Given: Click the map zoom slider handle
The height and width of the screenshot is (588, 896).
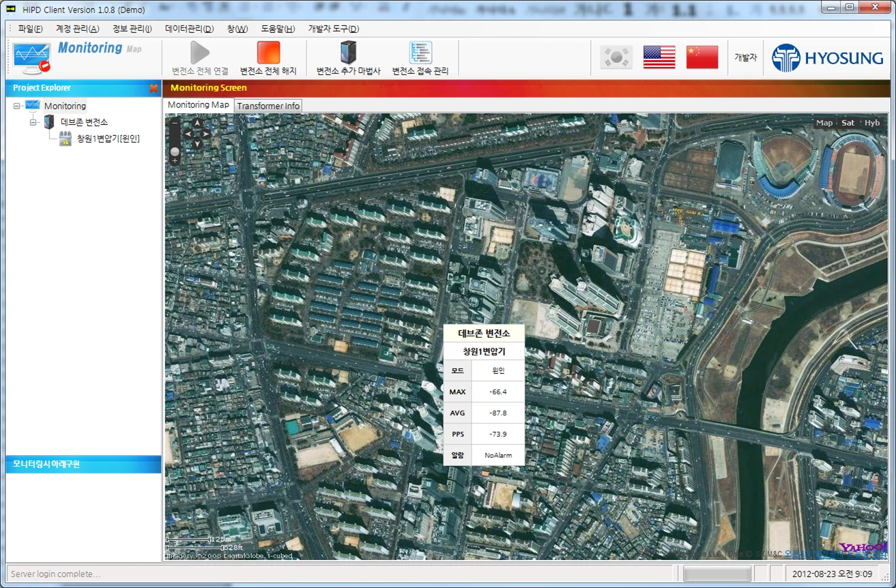Looking at the screenshot, I should (x=175, y=151).
